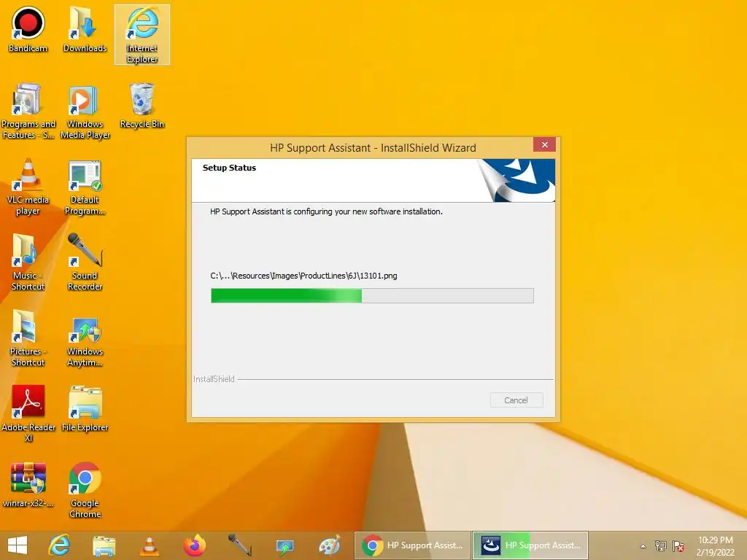Open the Bandicam desktop shortcut
The height and width of the screenshot is (560, 747).
pyautogui.click(x=28, y=29)
